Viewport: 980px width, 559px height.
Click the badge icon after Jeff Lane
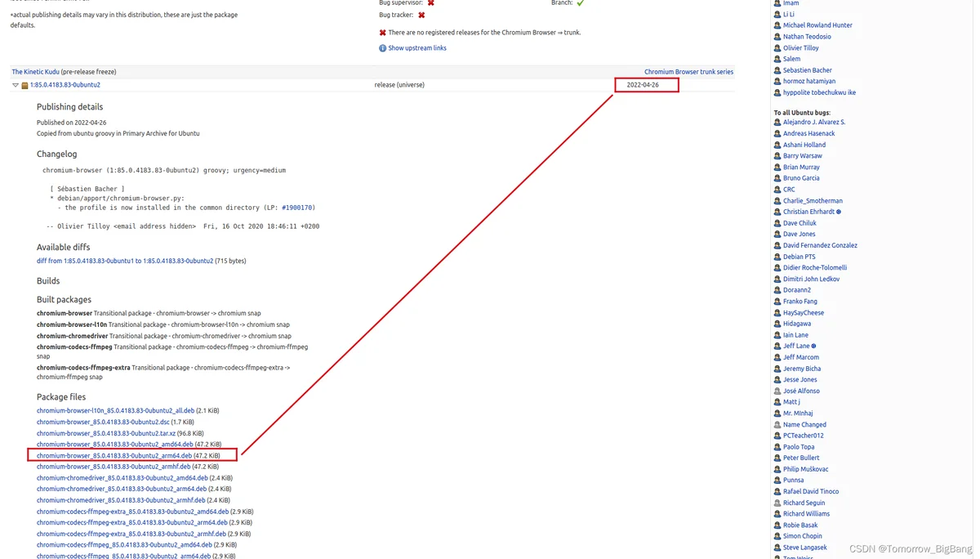coord(813,347)
